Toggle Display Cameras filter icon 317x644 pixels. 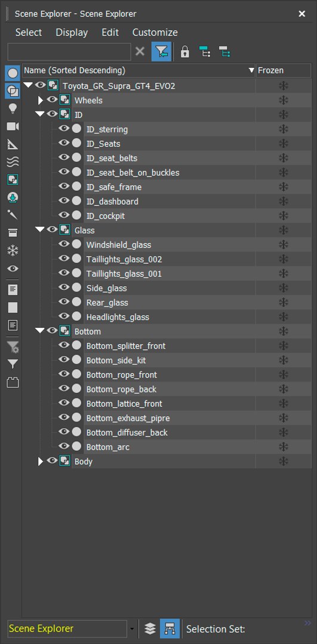click(13, 126)
